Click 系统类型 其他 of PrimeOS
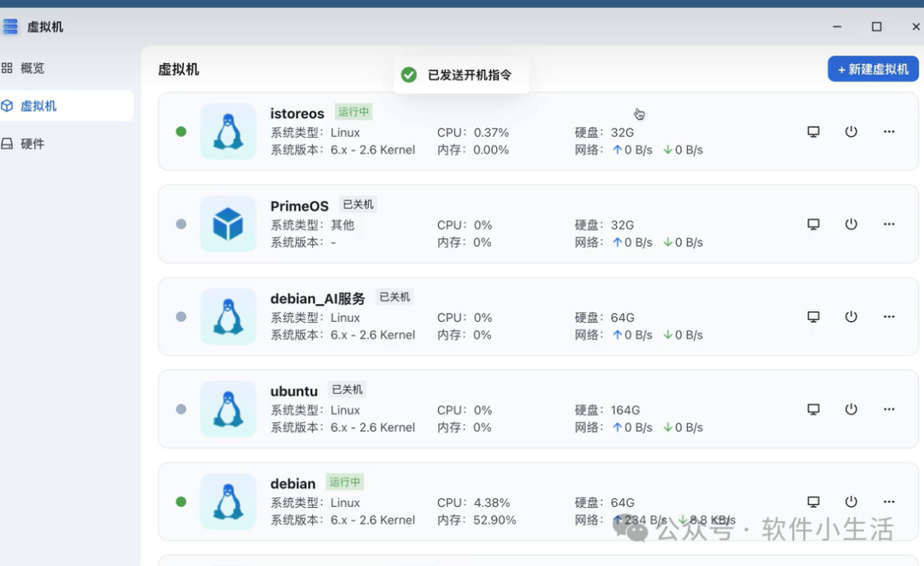The image size is (924, 566). [312, 225]
